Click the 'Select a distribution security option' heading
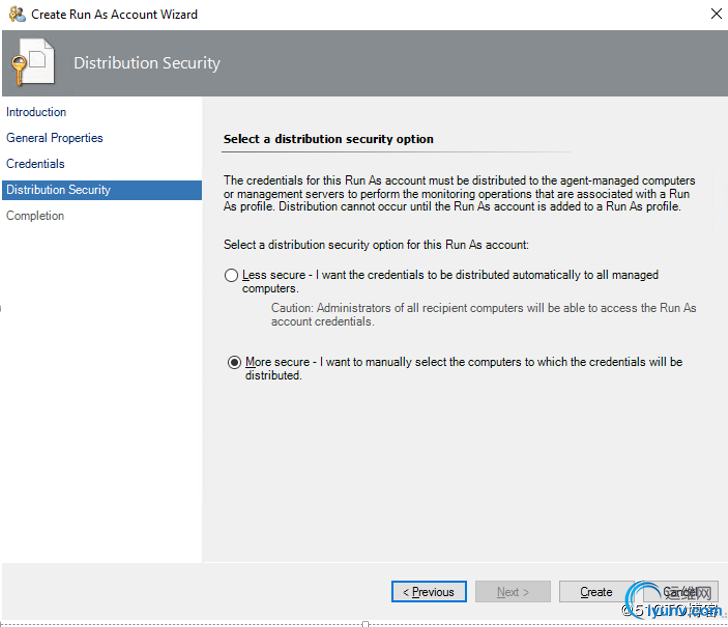The width and height of the screenshot is (728, 627). click(x=328, y=139)
